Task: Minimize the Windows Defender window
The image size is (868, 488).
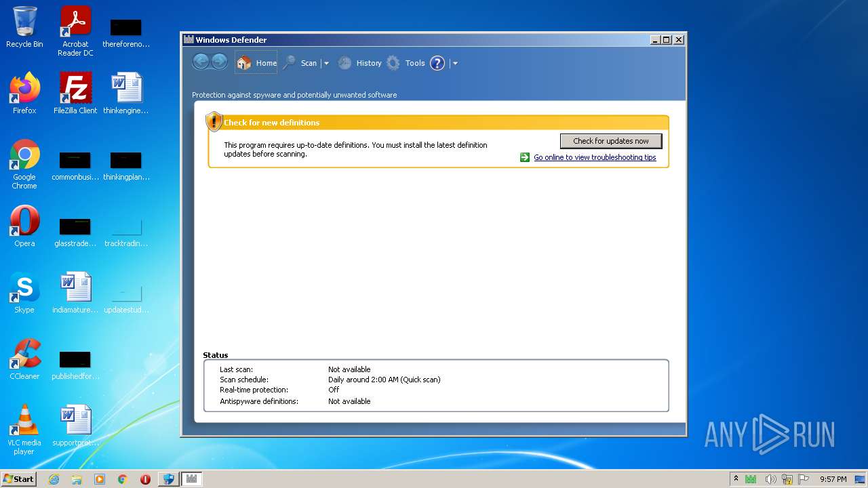Action: (x=655, y=40)
